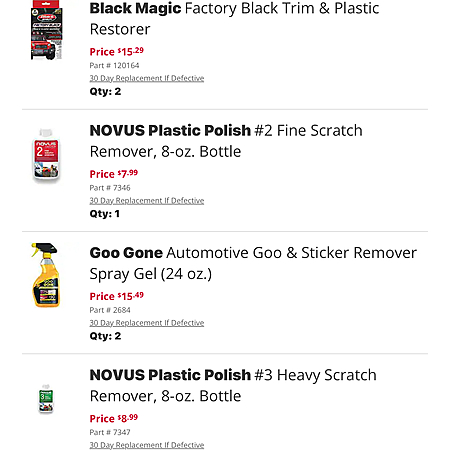Viewport: 450px width, 450px height.
Task: View 30 Day Replacement policy for NOVUS #3
Action: pyautogui.click(x=147, y=445)
